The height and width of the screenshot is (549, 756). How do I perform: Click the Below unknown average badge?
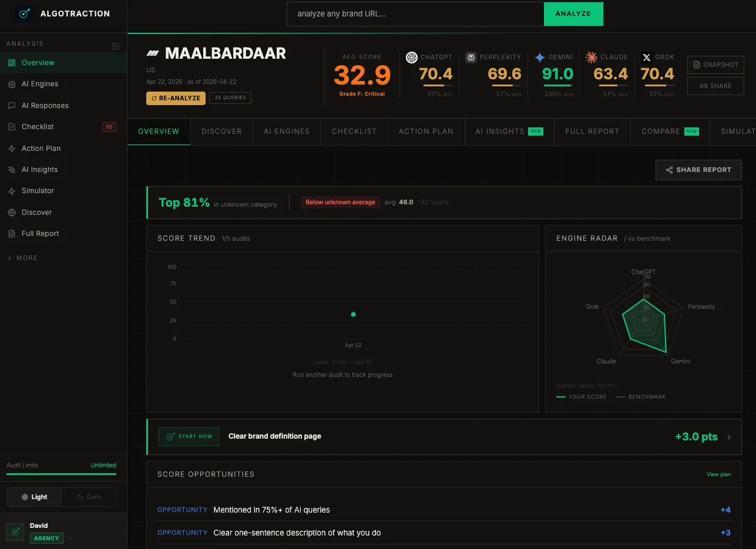point(340,202)
